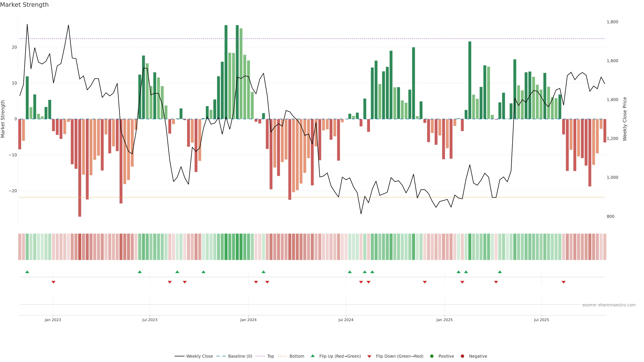The image size is (644, 362).
Task: Click the Jul 2025 x-axis label
Action: pyautogui.click(x=541, y=320)
